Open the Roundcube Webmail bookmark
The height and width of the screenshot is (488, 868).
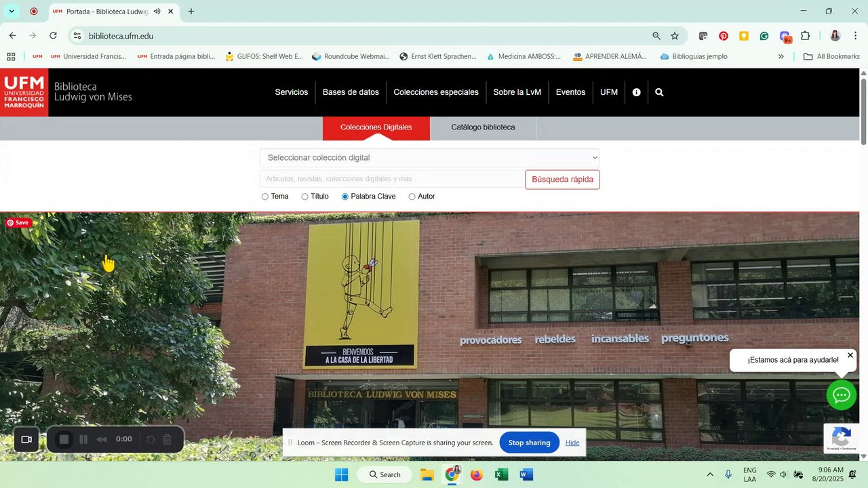(x=351, y=56)
